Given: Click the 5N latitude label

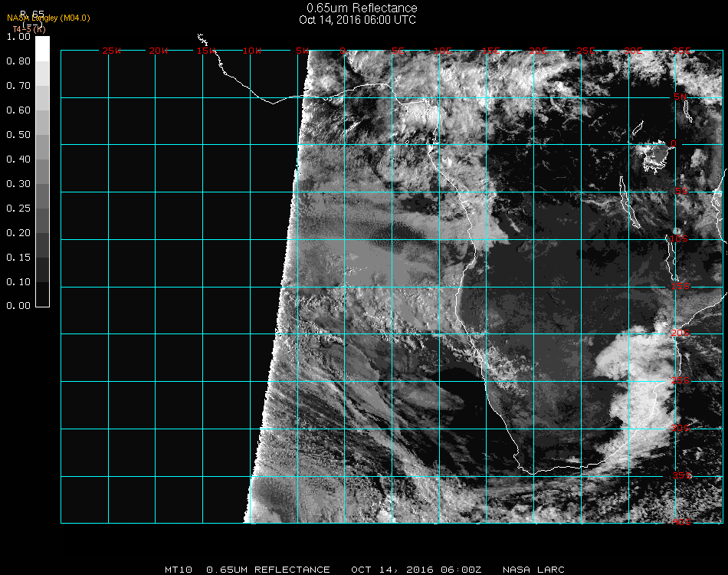Looking at the screenshot, I should [x=680, y=97].
